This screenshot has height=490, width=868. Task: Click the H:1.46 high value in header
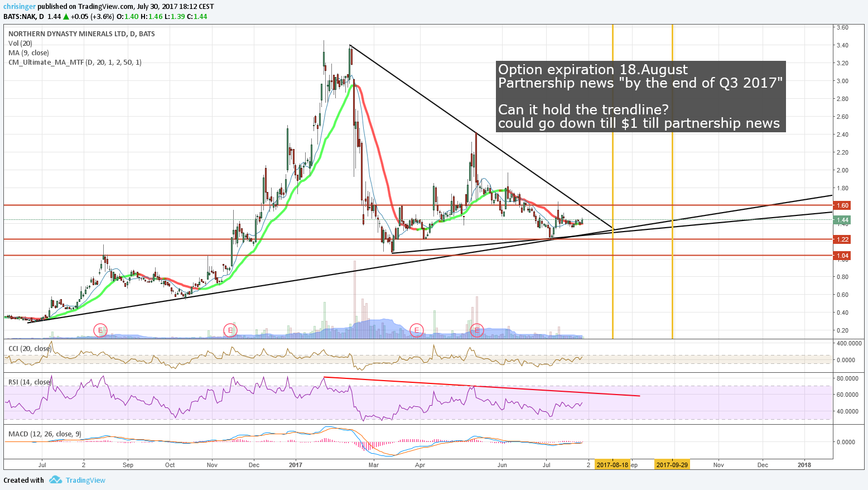click(x=152, y=17)
